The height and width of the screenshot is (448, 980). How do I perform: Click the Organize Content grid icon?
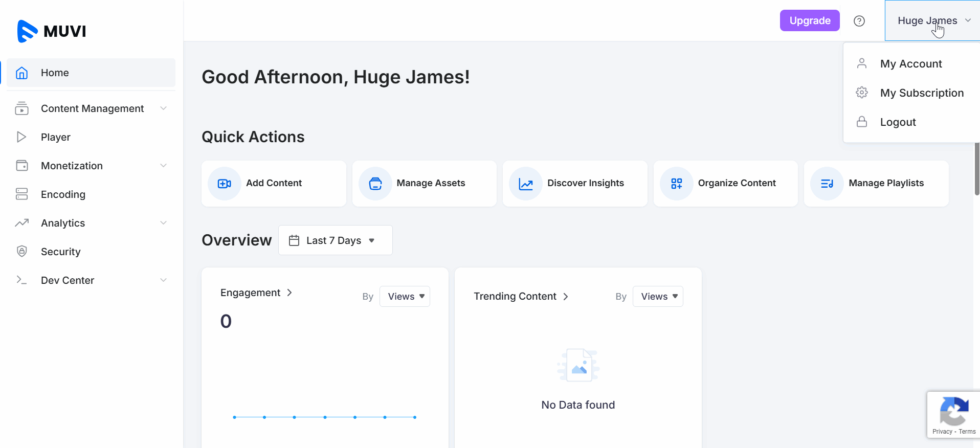pyautogui.click(x=677, y=184)
